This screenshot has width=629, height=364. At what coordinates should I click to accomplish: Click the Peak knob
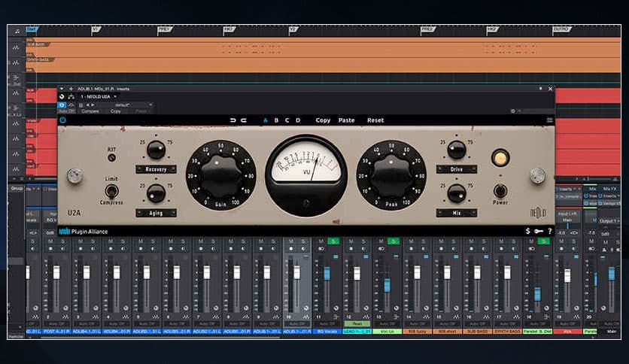[x=391, y=175]
